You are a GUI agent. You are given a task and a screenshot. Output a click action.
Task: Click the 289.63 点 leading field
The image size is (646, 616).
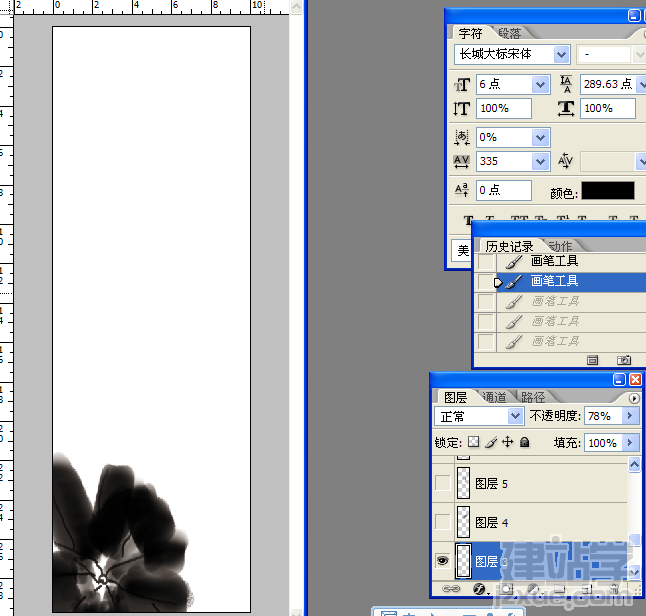[x=609, y=84]
